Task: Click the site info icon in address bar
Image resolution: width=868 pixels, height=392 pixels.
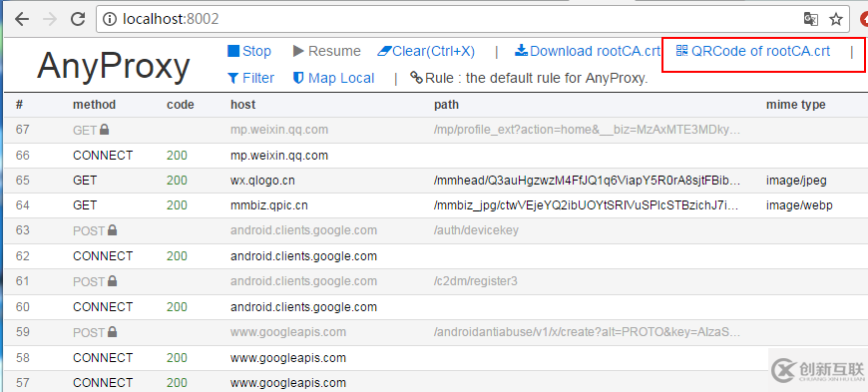Action: tap(110, 19)
